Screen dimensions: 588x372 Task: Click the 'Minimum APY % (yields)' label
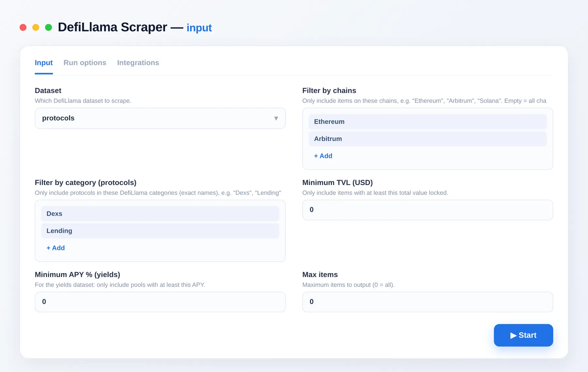(77, 274)
